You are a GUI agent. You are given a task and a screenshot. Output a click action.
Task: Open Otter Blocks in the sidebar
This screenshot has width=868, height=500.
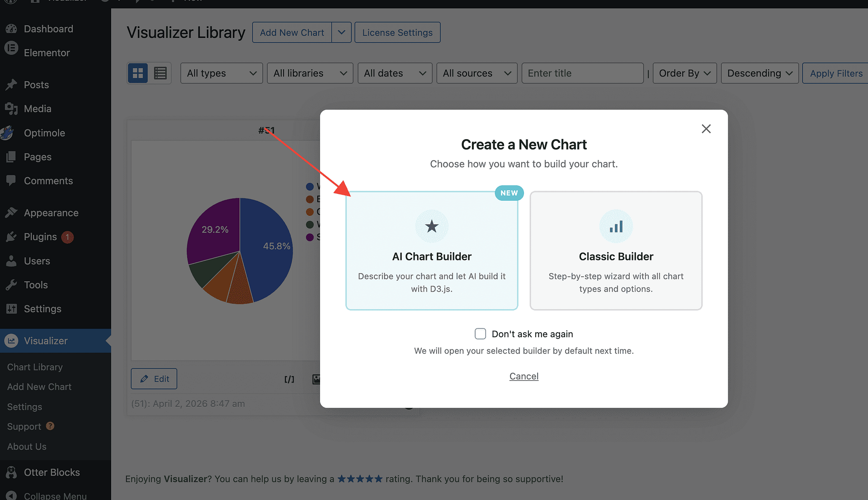click(x=52, y=472)
